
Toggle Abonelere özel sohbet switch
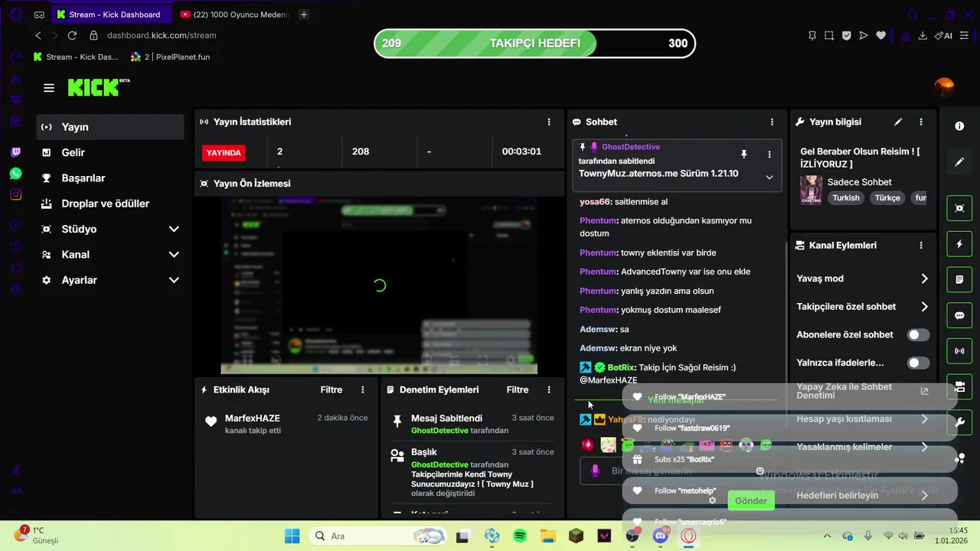918,334
